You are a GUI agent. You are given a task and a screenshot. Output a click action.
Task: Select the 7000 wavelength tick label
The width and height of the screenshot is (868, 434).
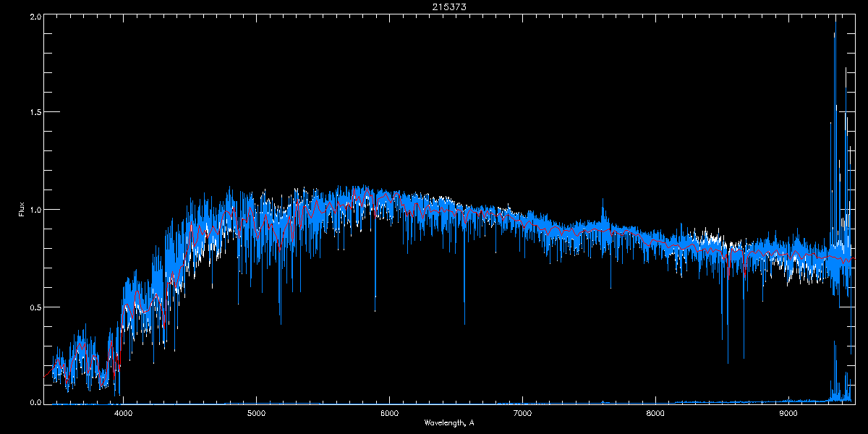(x=522, y=413)
